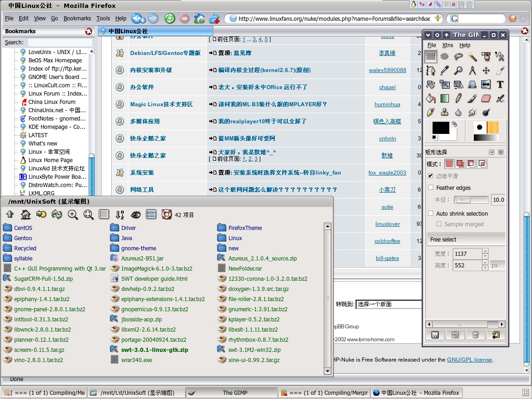The width and height of the screenshot is (532, 399).
Task: Select the GIMP Zoom magnifier tool
Action: click(x=459, y=70)
